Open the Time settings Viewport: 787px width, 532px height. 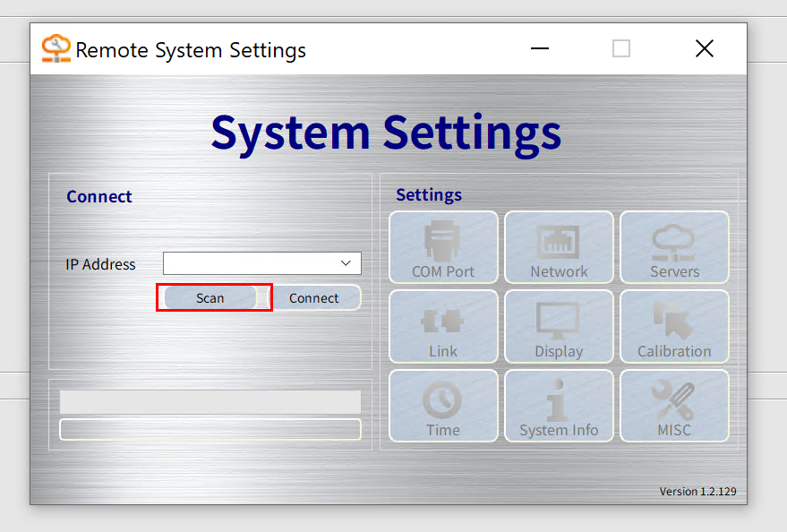click(x=443, y=406)
